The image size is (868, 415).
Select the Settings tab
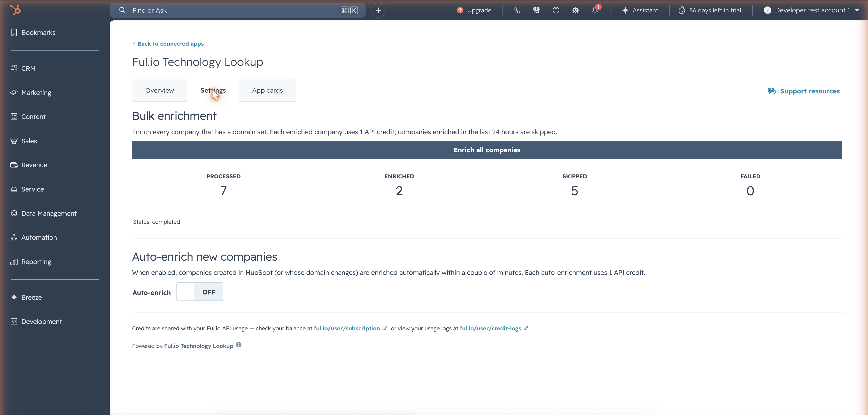pyautogui.click(x=213, y=90)
